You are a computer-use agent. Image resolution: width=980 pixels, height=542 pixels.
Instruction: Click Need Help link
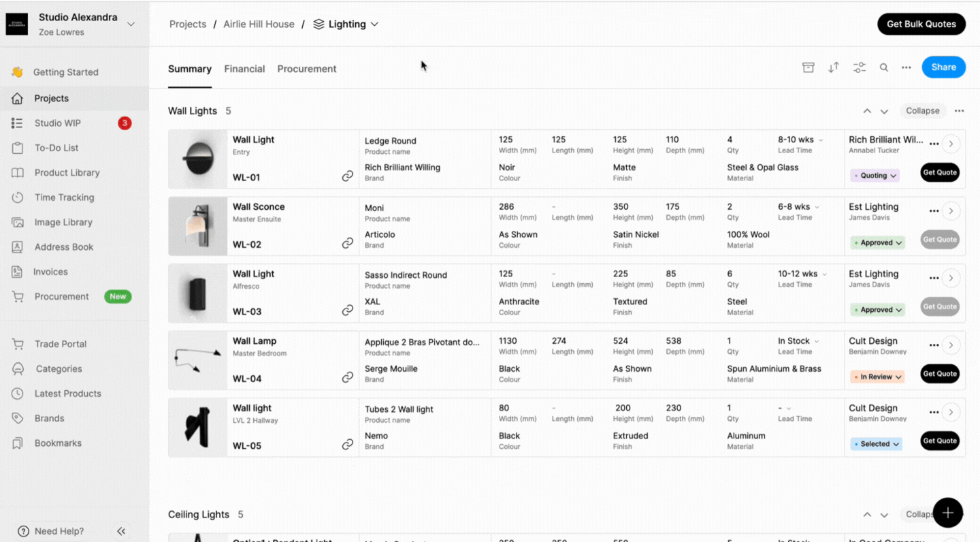[52, 531]
